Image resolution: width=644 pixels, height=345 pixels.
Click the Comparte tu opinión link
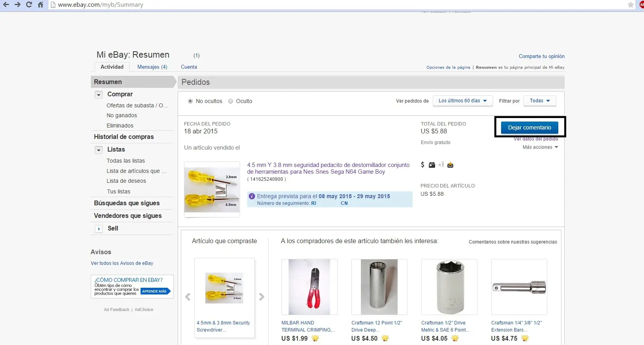(542, 56)
